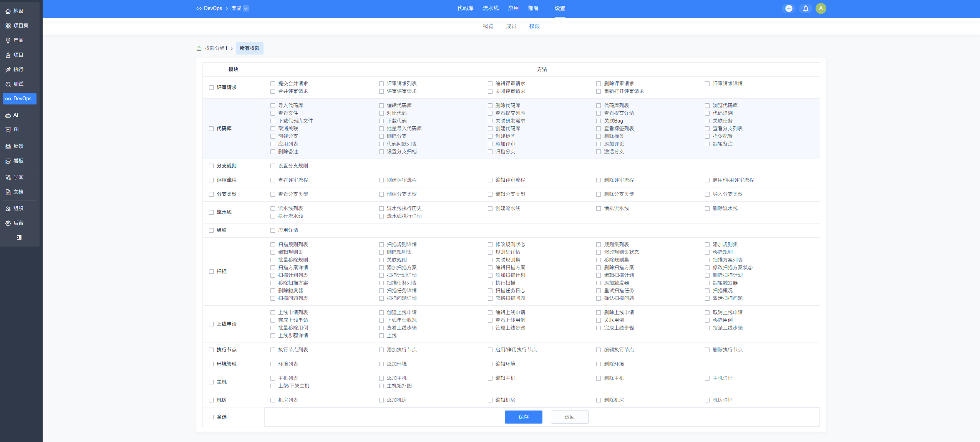The width and height of the screenshot is (980, 442).
Task: Switch to the 成员 tab
Action: coord(511,26)
